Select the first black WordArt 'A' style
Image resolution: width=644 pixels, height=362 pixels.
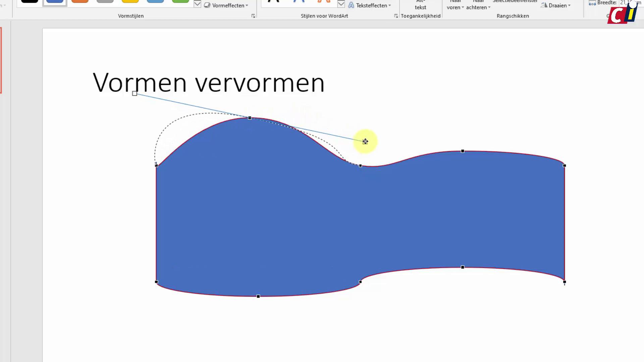[273, 2]
